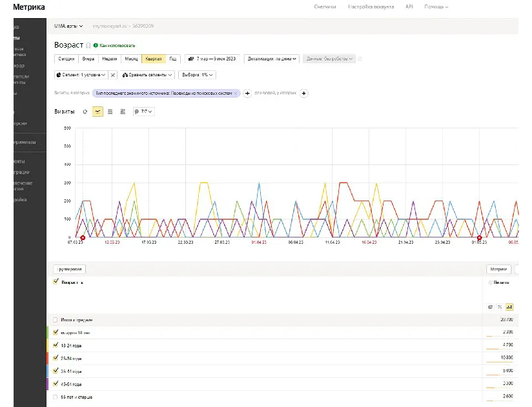Open the Детализация: по дням dropdown
The width and height of the screenshot is (532, 407).
(272, 59)
